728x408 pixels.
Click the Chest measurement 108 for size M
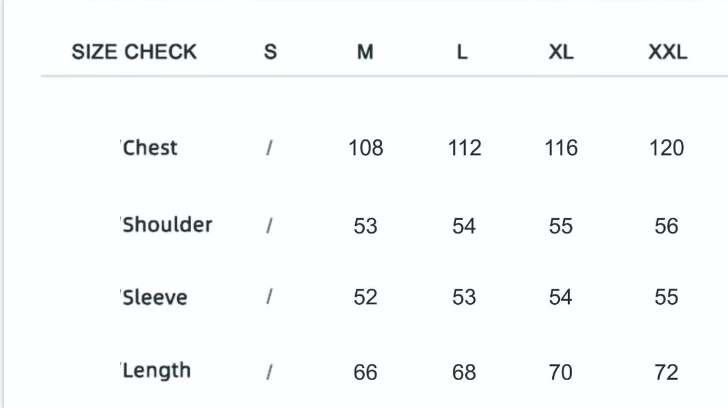click(x=365, y=149)
